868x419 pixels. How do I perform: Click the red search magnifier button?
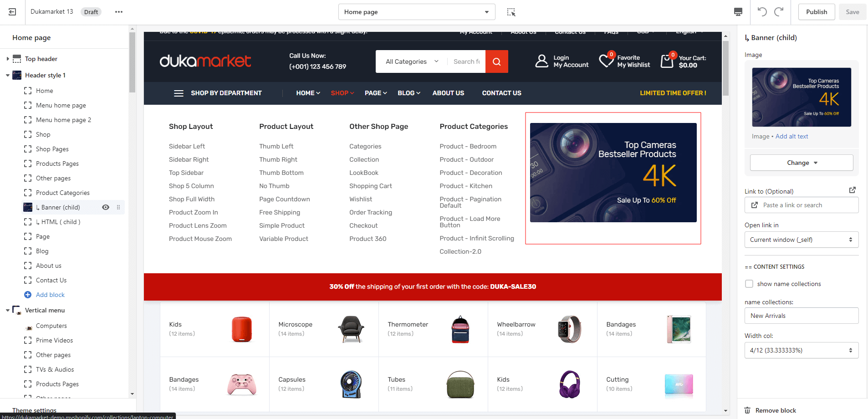(497, 61)
